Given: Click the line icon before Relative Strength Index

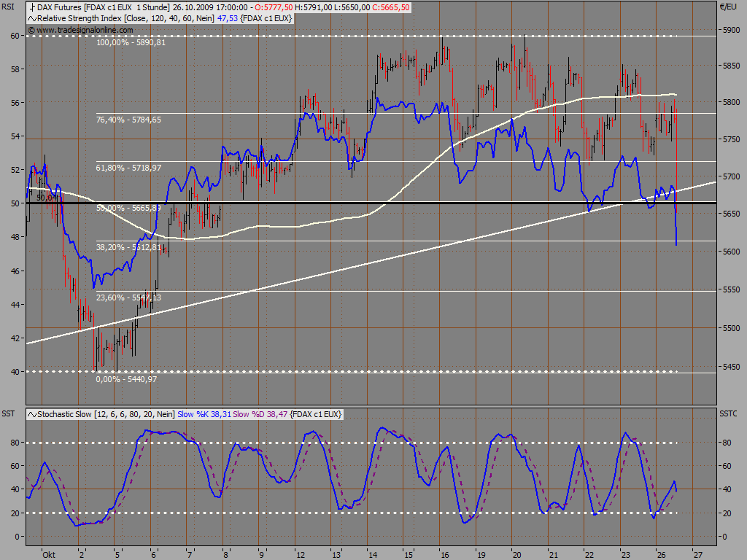Looking at the screenshot, I should point(32,18).
